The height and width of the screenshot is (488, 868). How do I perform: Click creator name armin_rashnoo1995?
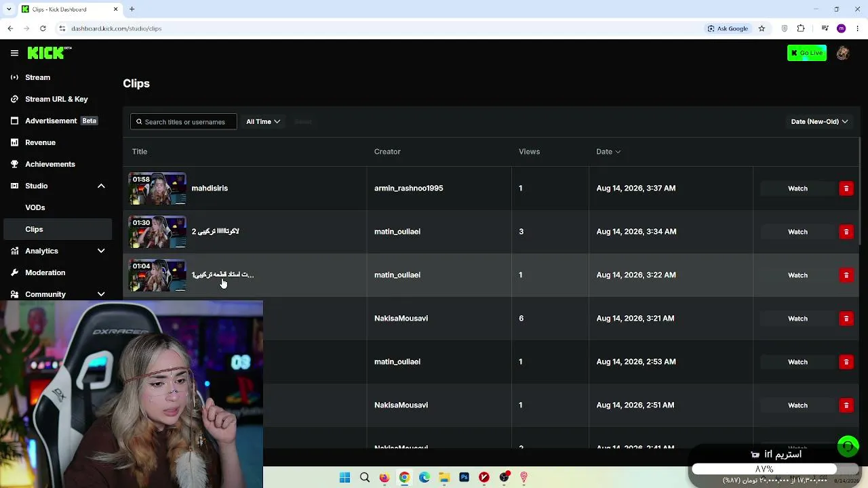click(x=408, y=188)
